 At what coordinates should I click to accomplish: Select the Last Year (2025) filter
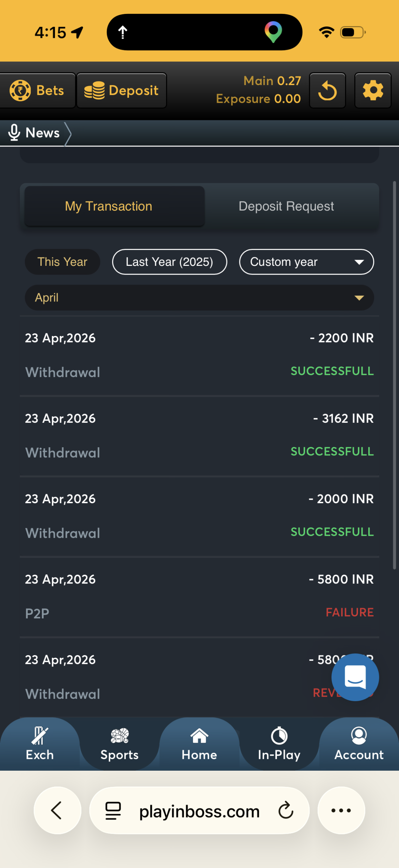tap(169, 262)
